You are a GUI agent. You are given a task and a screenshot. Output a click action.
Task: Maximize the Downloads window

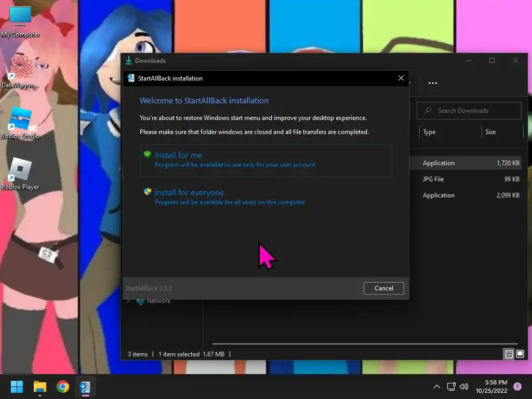492,60
